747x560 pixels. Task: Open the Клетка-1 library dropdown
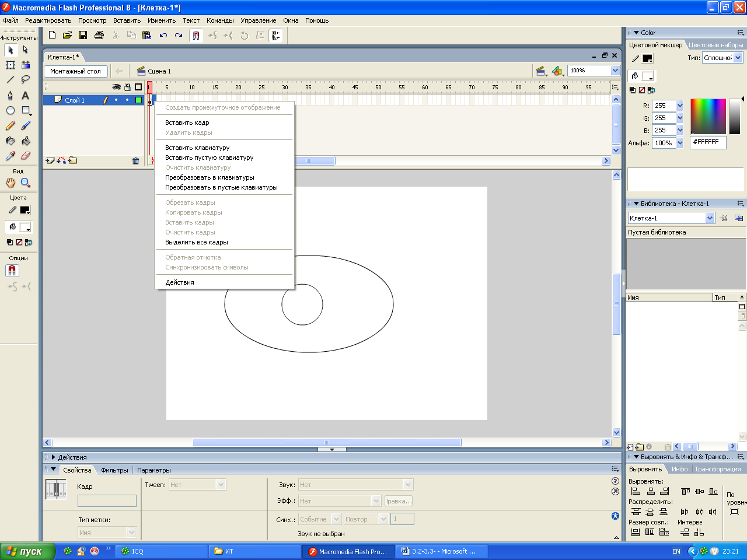pyautogui.click(x=710, y=218)
